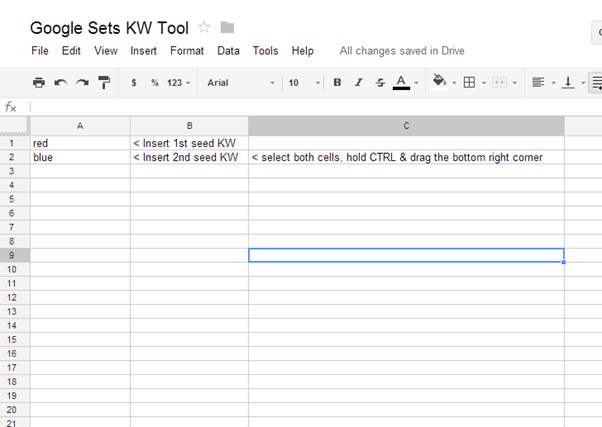The image size is (602, 427).
Task: Select row 15 header
Action: pos(15,339)
